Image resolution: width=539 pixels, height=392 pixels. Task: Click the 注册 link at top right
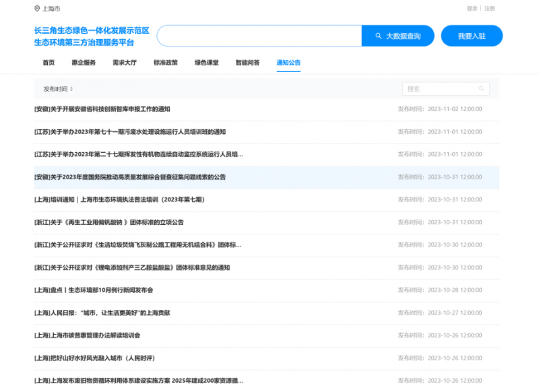(x=489, y=9)
